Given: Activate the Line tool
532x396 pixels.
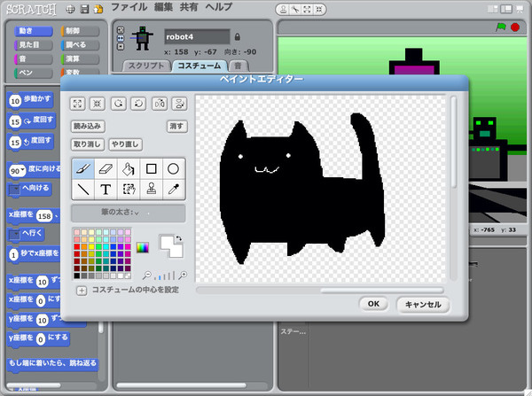Looking at the screenshot, I should (82, 190).
